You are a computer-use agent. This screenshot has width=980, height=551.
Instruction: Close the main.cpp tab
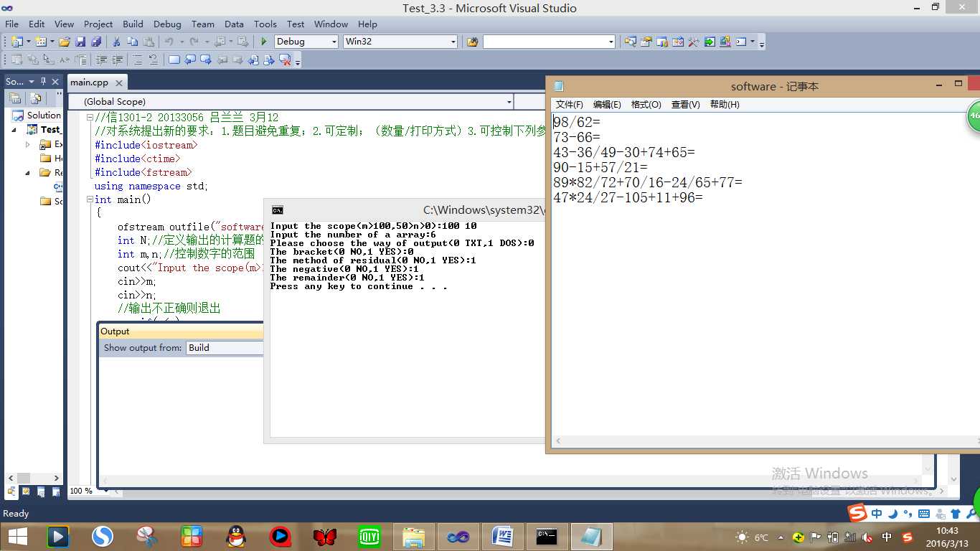119,83
